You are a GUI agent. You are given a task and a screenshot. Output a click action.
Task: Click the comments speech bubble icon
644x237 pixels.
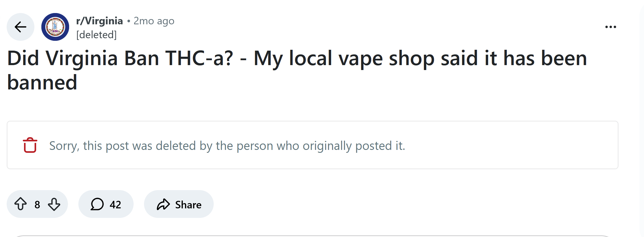97,204
